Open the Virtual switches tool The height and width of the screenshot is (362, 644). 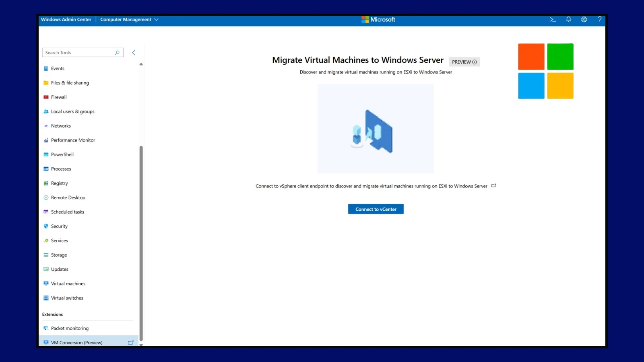point(67,298)
